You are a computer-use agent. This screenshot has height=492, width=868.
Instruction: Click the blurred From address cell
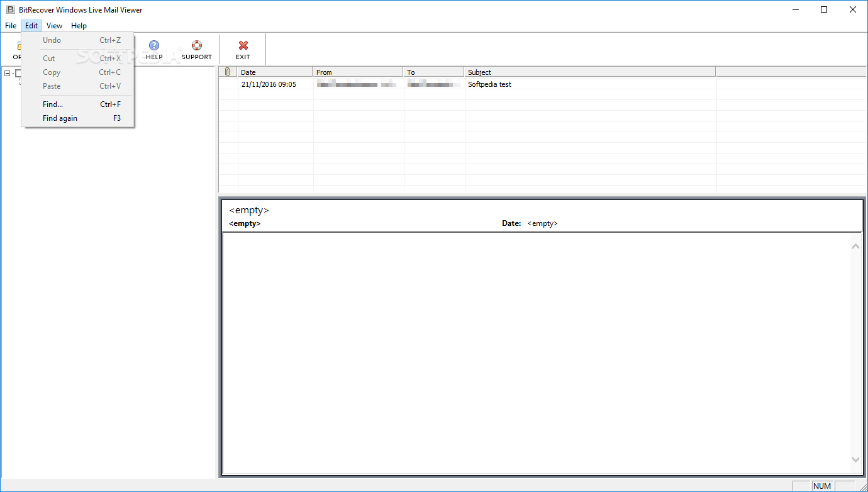click(x=357, y=84)
